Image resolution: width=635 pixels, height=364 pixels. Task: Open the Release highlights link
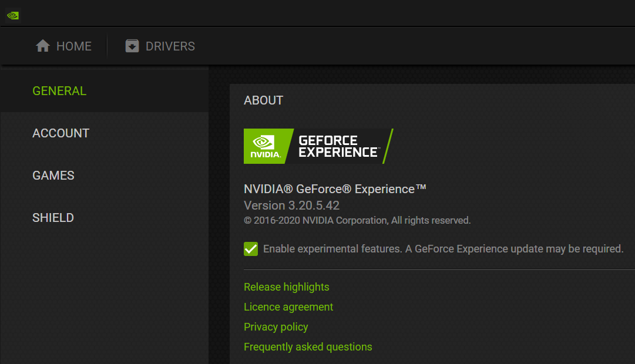(x=286, y=287)
